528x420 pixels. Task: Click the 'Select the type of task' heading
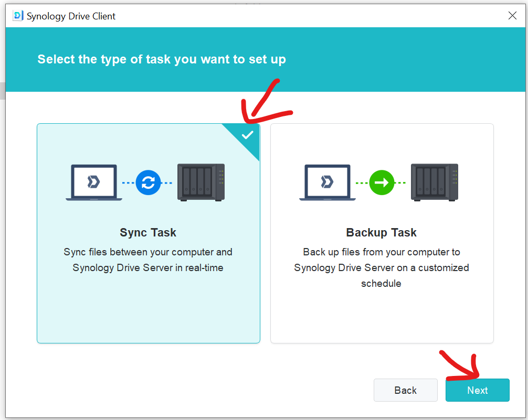click(162, 59)
